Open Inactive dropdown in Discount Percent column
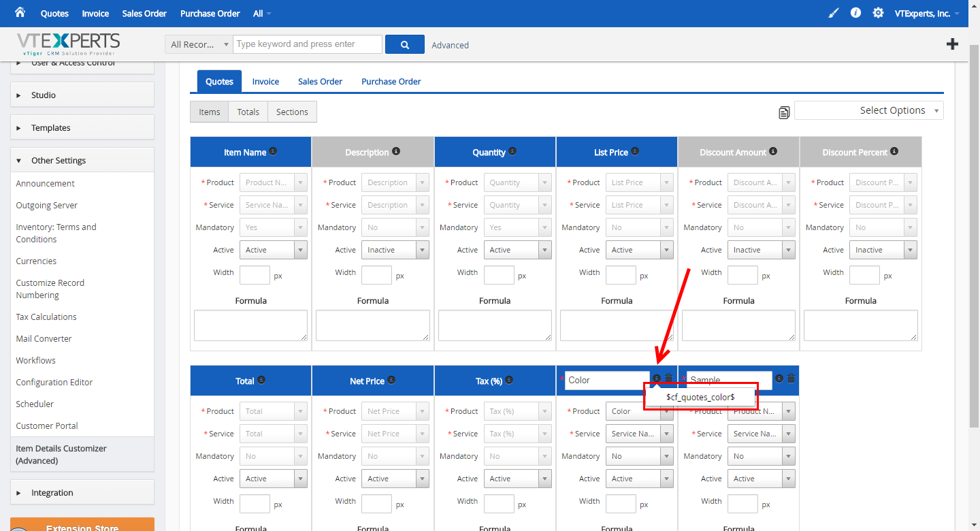The width and height of the screenshot is (980, 531). click(883, 250)
